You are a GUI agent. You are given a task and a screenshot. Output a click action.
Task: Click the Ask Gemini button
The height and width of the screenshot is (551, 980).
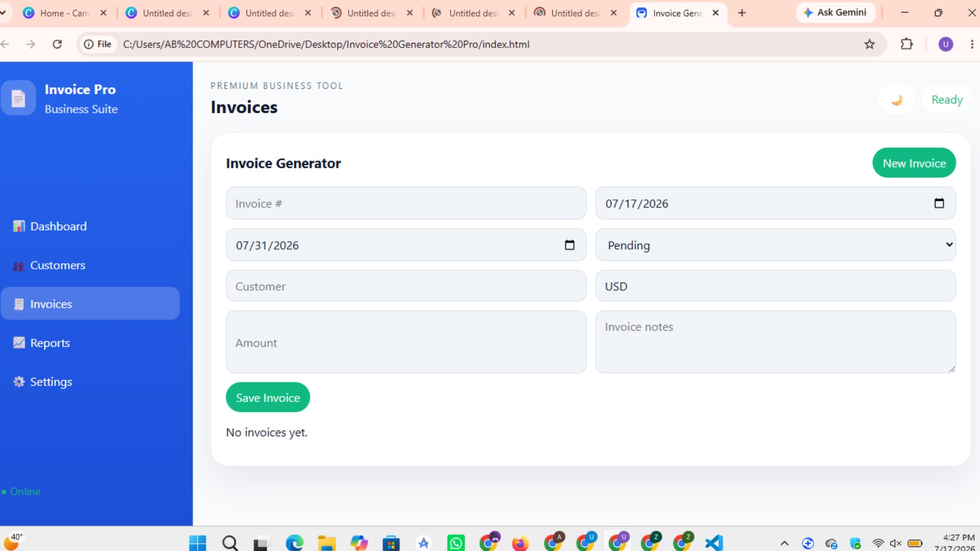click(x=835, y=12)
